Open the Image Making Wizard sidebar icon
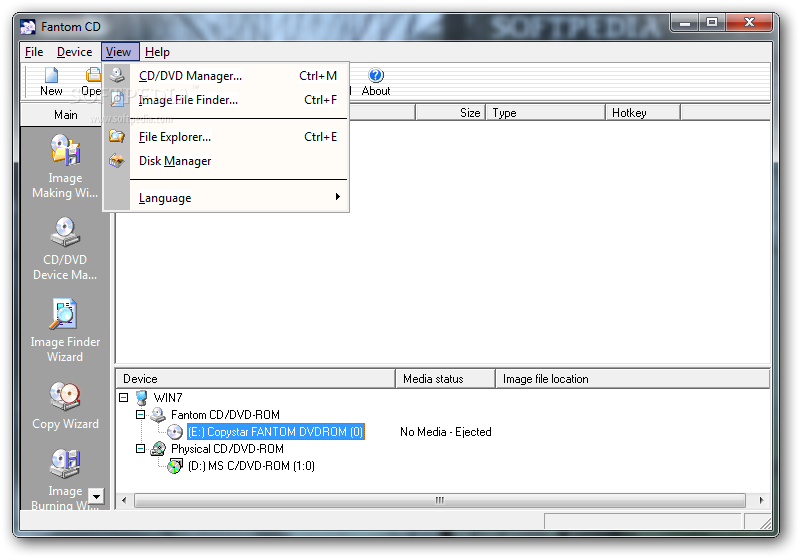The image size is (800, 558). tap(65, 149)
